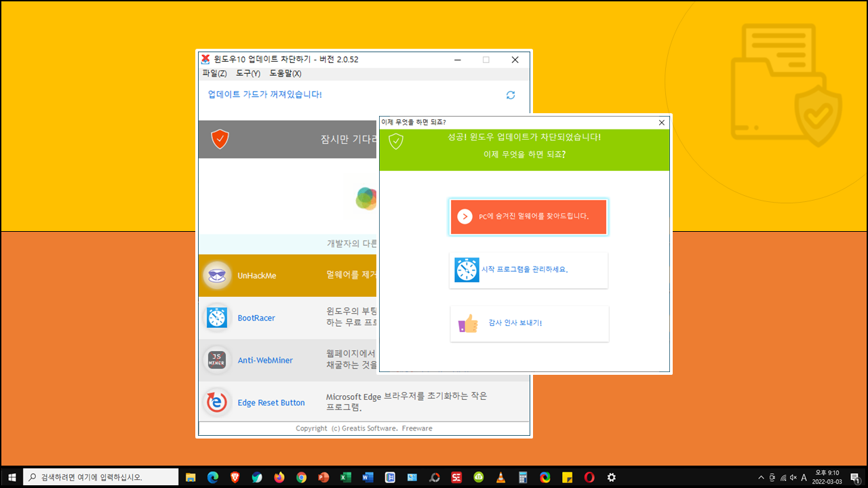Click inside the Windows taskbar search box
Screen dimensions: 868x488
pos(101,477)
